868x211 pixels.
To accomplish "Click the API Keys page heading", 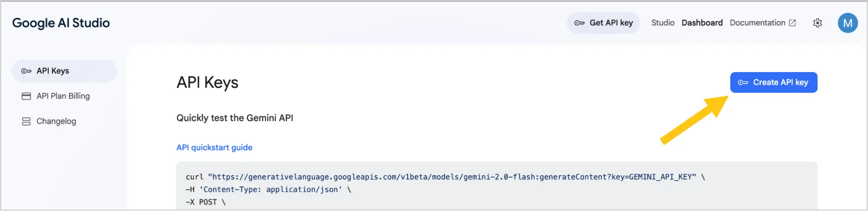I will coord(208,82).
